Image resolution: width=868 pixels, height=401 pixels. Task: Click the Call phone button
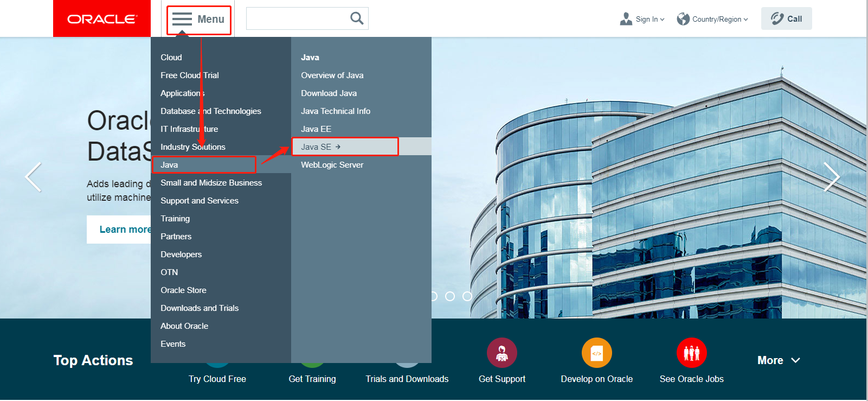point(786,18)
